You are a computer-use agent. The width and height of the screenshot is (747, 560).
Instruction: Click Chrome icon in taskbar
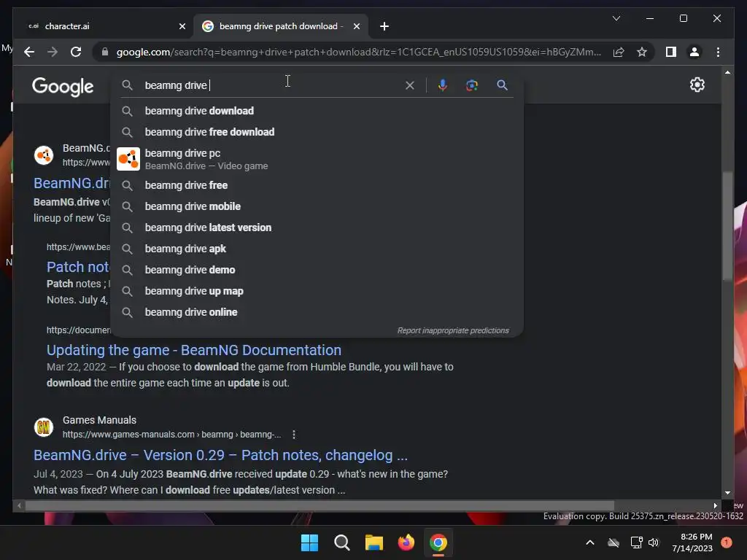(438, 542)
